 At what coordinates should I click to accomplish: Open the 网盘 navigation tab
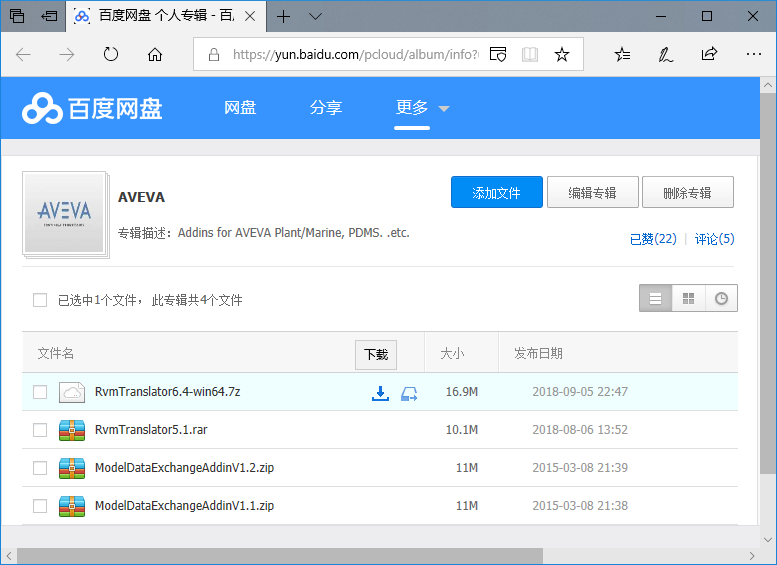tap(240, 108)
